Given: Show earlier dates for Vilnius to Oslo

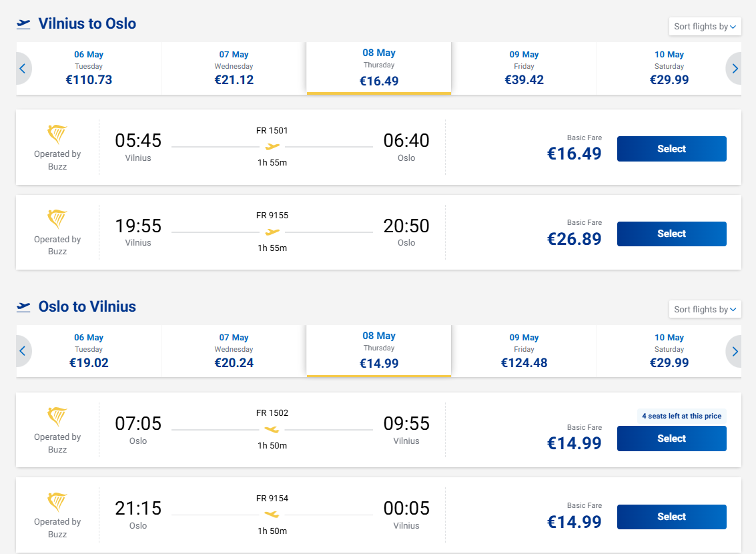Looking at the screenshot, I should (x=23, y=69).
